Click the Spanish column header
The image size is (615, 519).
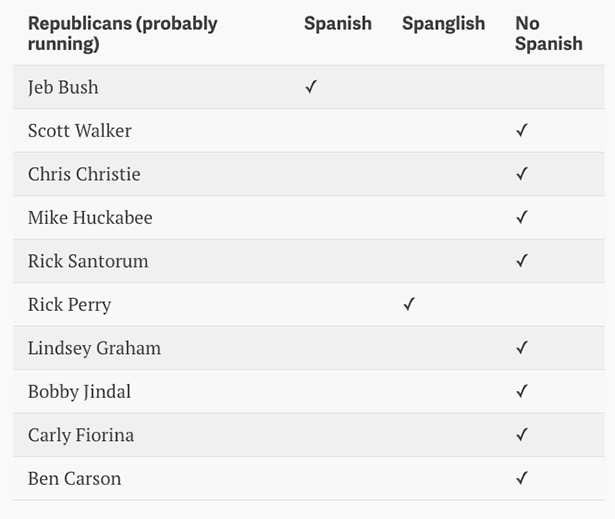coord(337,24)
